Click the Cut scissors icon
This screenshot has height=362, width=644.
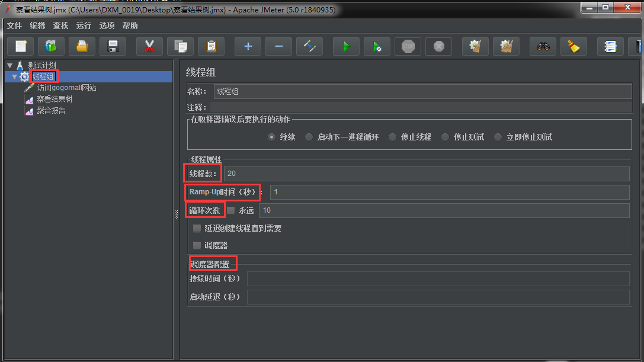coord(149,46)
